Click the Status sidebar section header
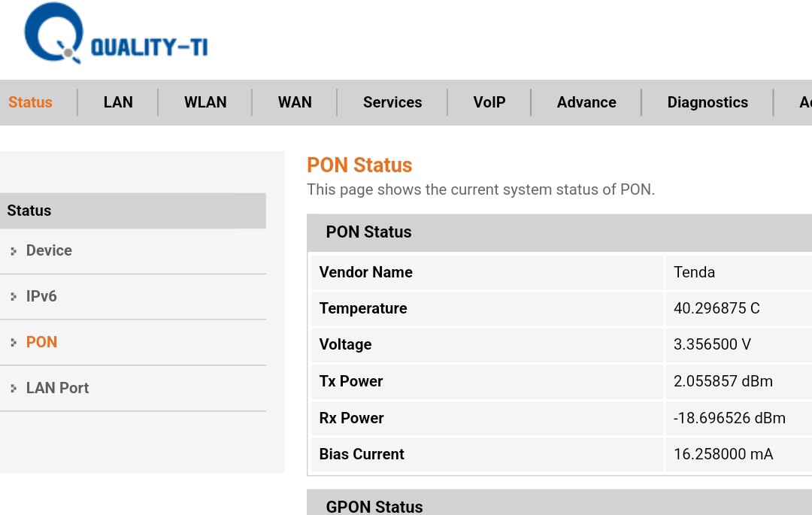Viewport: 812px width, 515px height. tap(132, 211)
